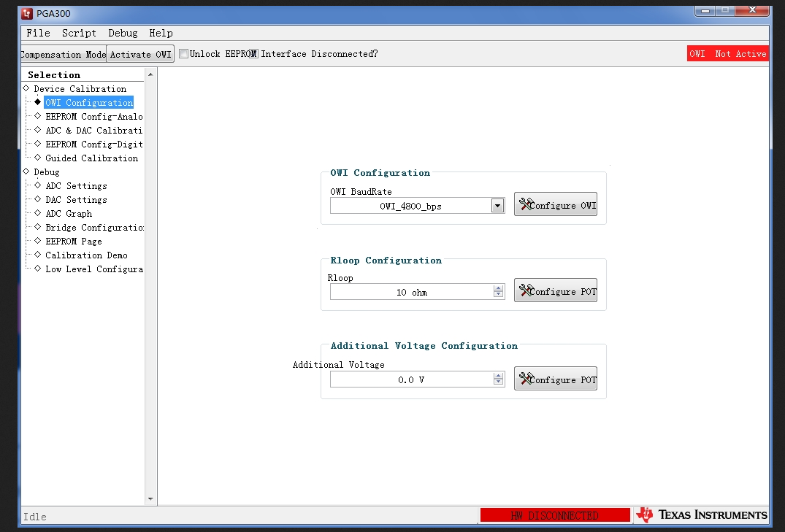Screen dimensions: 785x532
Task: Decrease Rloop value with the down arrow
Action: [498, 295]
